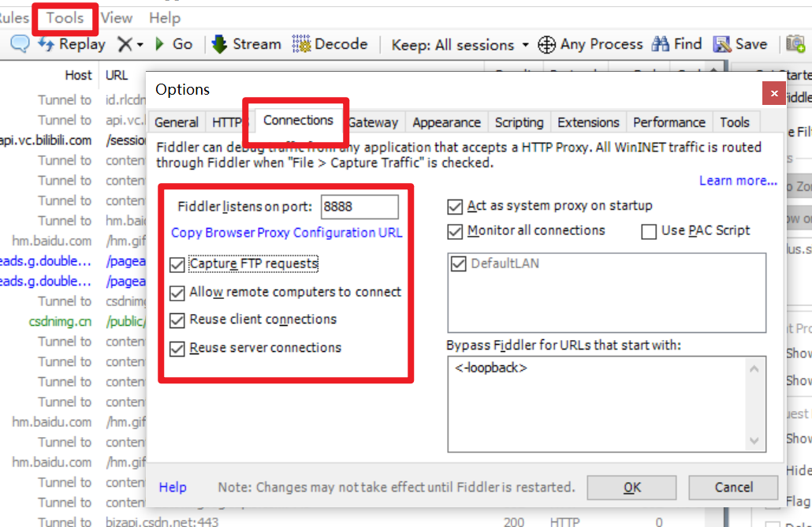Enable Use PAC Script checkbox
The image size is (812, 527).
[x=648, y=231]
